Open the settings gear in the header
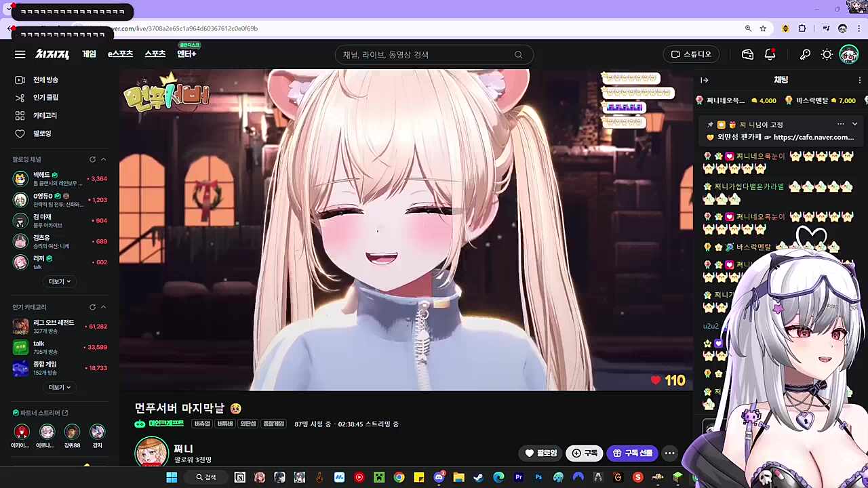Viewport: 868px width, 488px height. click(827, 54)
